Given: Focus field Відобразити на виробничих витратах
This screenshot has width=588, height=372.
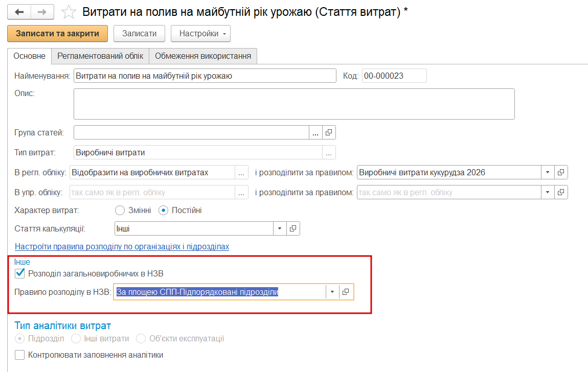Looking at the screenshot, I should tap(152, 172).
